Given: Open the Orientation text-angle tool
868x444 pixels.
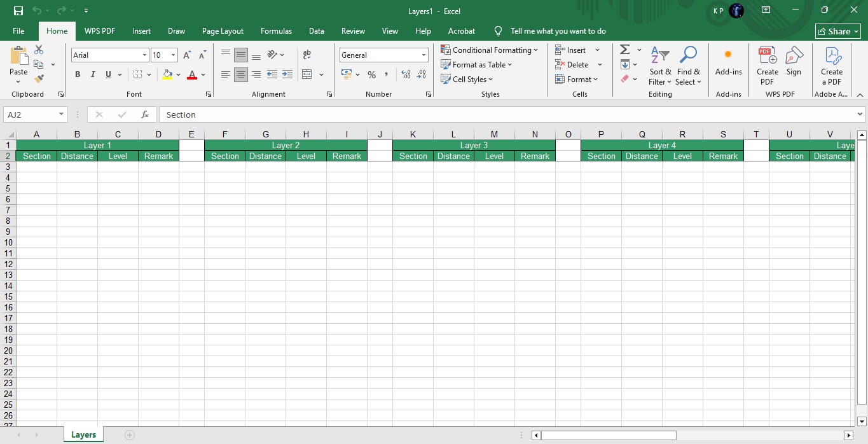Looking at the screenshot, I should click(273, 55).
